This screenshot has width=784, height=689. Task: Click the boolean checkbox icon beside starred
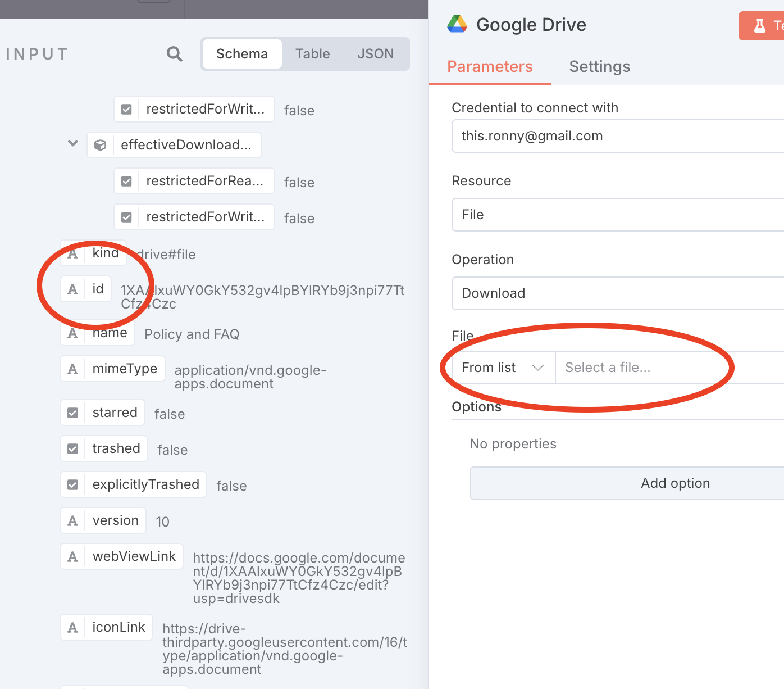(x=72, y=413)
